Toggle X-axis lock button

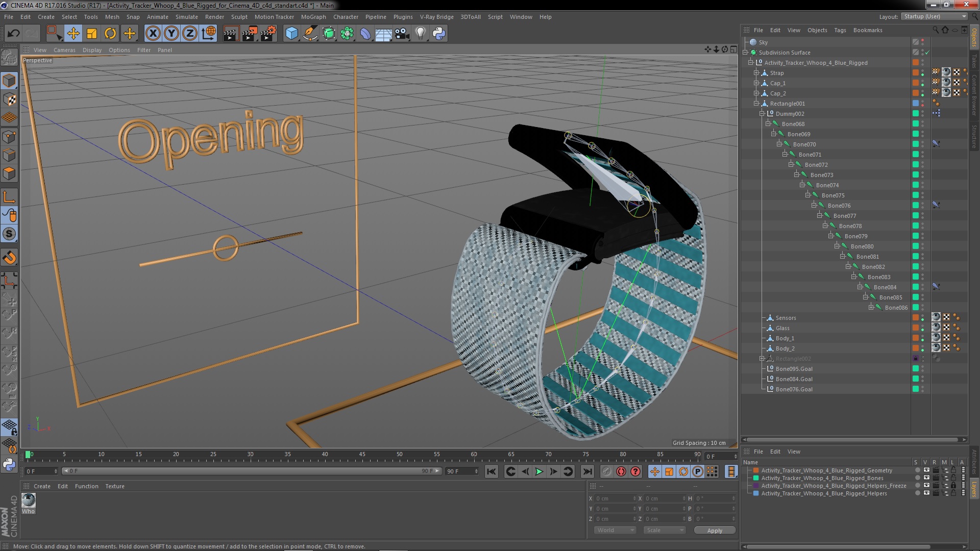[x=153, y=34]
